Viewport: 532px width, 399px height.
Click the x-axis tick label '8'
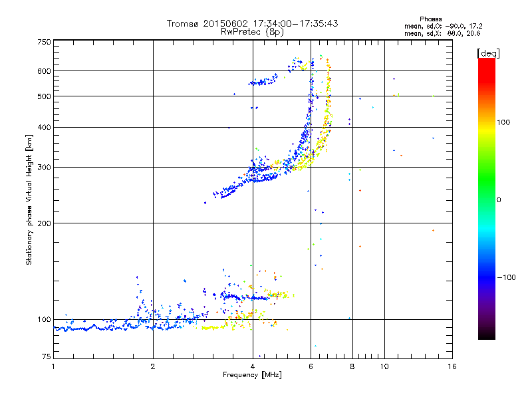[x=352, y=366]
